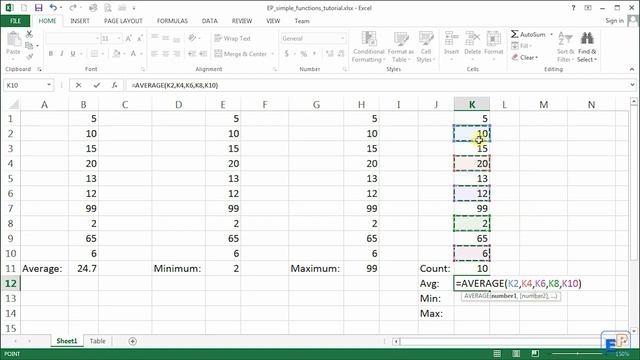Image resolution: width=640 pixels, height=360 pixels.
Task: Click the Font Color A icon
Action: [x=133, y=53]
